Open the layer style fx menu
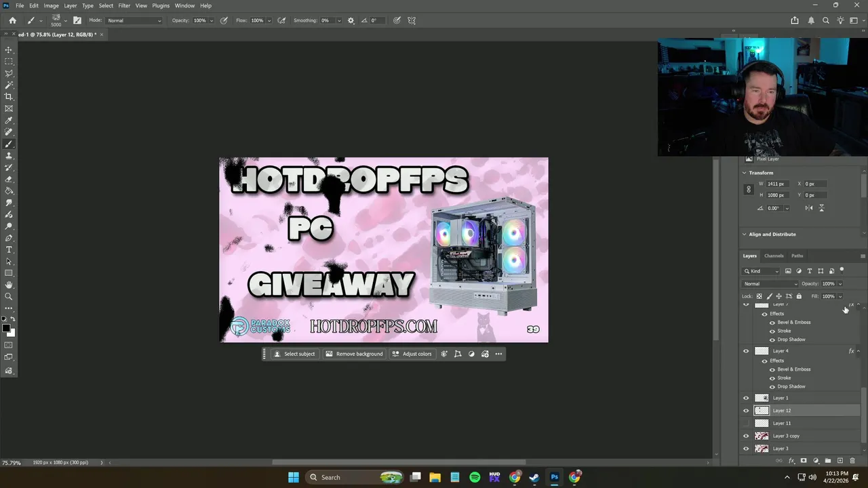Viewport: 868px width, 488px height. pos(791,461)
